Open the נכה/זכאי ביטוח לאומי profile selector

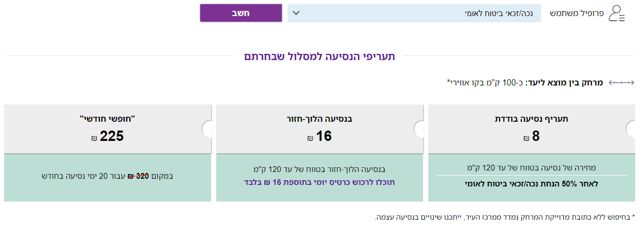pyautogui.click(x=414, y=13)
